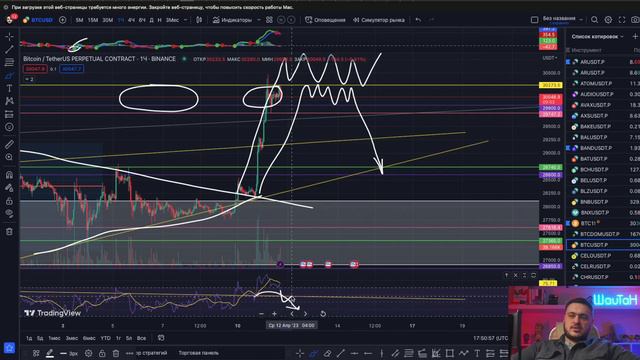Screen dimensions: 640x360
Task: Switch to the 3Мес timeframe
Action: (x=172, y=20)
